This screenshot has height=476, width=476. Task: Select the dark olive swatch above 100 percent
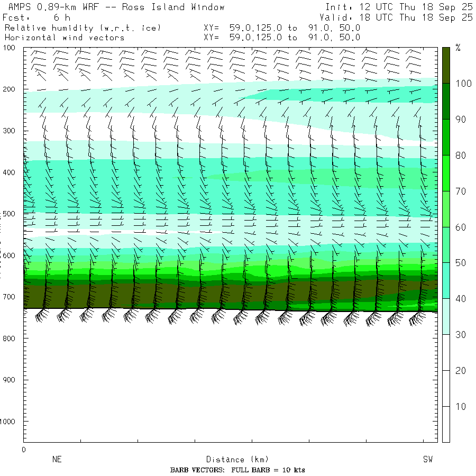click(446, 65)
